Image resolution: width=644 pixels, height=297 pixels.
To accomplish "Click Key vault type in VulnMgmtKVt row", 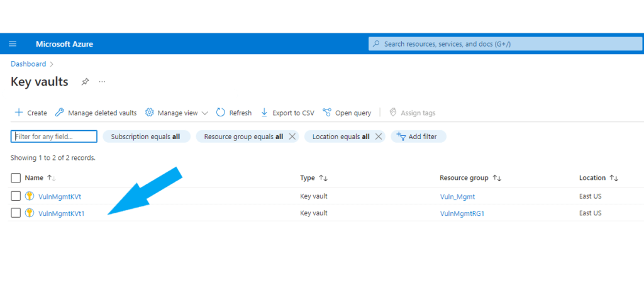I will [x=314, y=196].
